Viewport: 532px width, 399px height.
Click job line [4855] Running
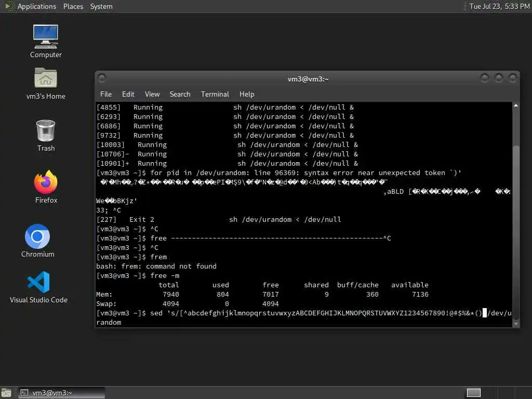tap(225, 107)
